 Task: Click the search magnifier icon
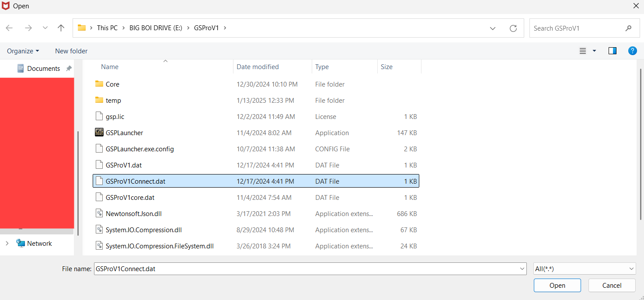628,28
